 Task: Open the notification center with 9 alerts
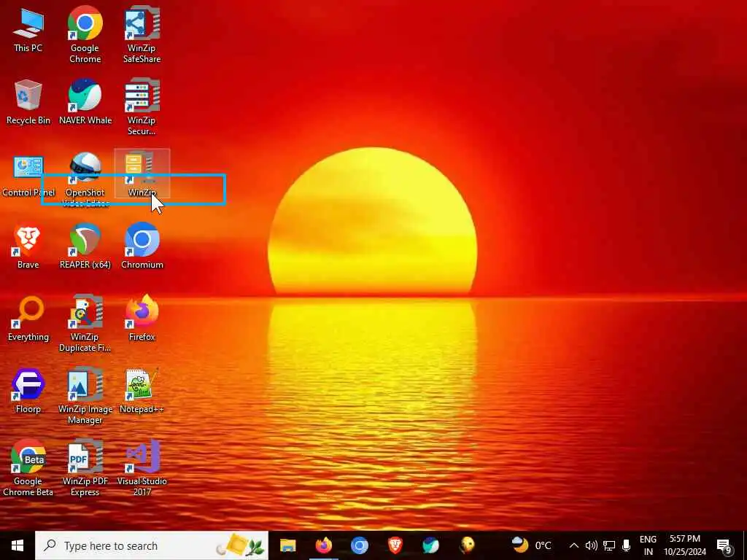(724, 545)
